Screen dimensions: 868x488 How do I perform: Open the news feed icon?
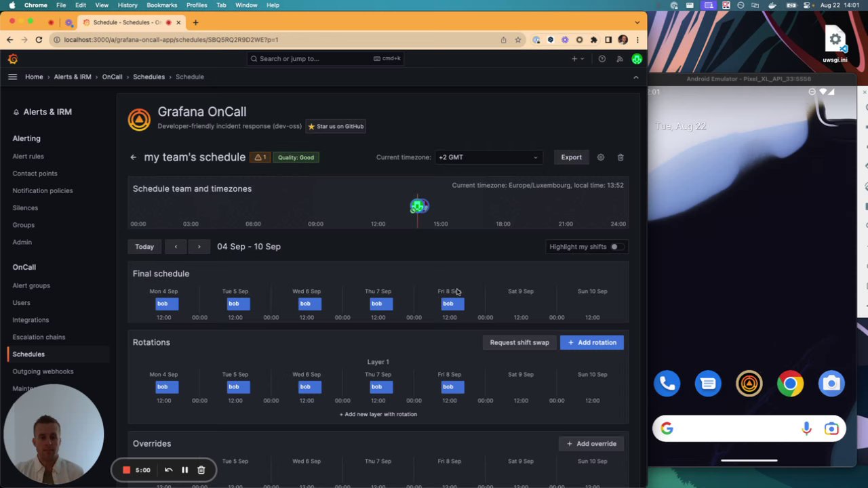coord(619,59)
